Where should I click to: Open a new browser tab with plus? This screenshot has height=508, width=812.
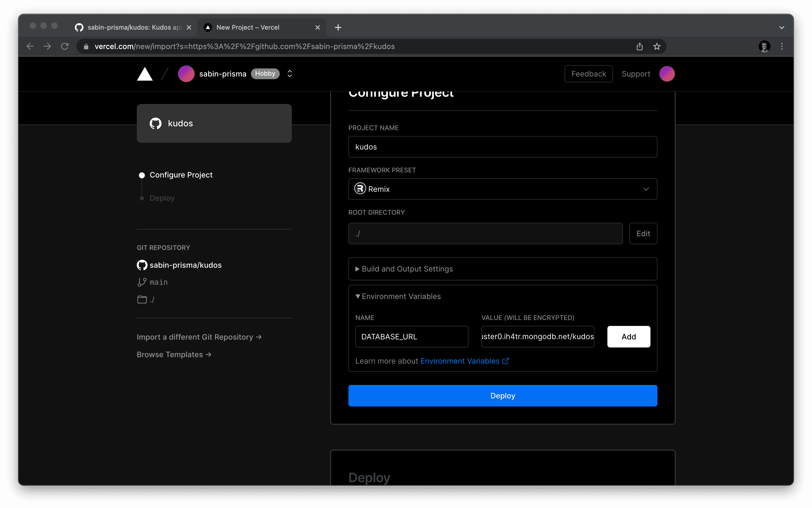338,27
